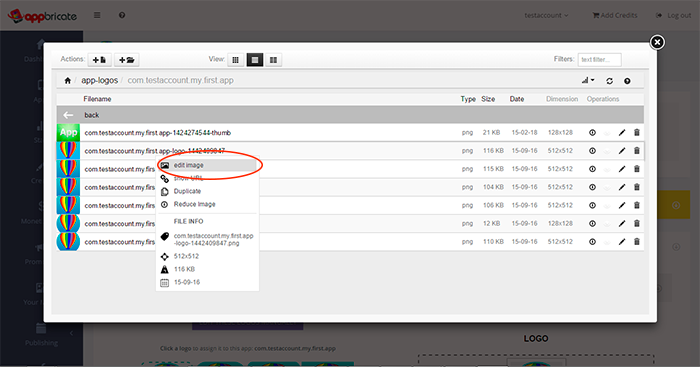Open the hamburger menu beside appbricate logo

(x=97, y=15)
